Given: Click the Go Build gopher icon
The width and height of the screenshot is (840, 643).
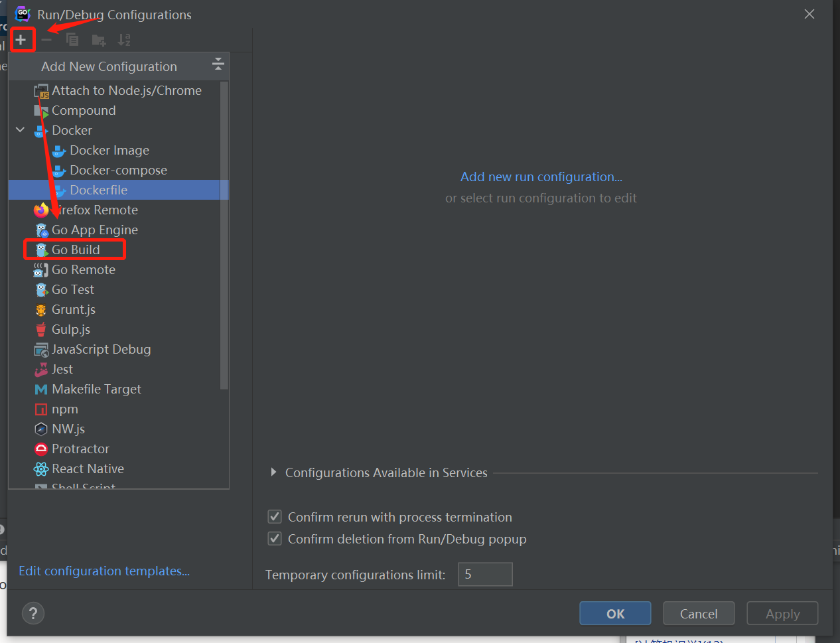Looking at the screenshot, I should [41, 250].
